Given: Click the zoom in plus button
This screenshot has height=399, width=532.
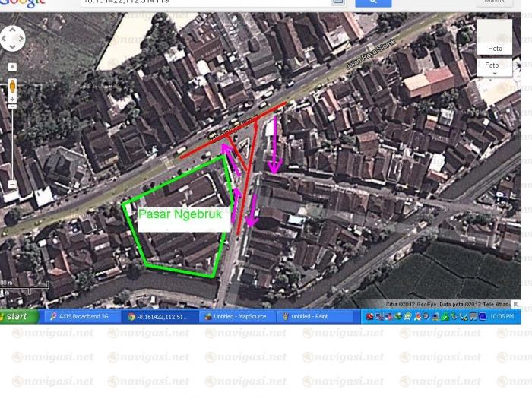Looking at the screenshot, I should tap(13, 100).
